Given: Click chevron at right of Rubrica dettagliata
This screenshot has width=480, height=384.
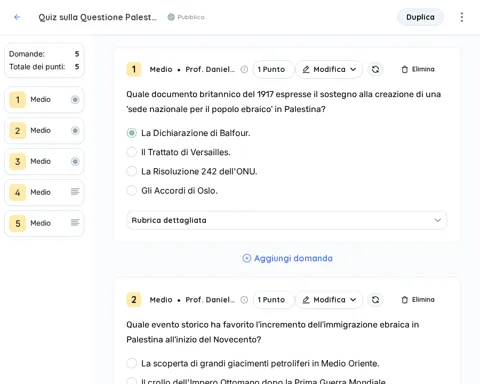Looking at the screenshot, I should tap(438, 220).
